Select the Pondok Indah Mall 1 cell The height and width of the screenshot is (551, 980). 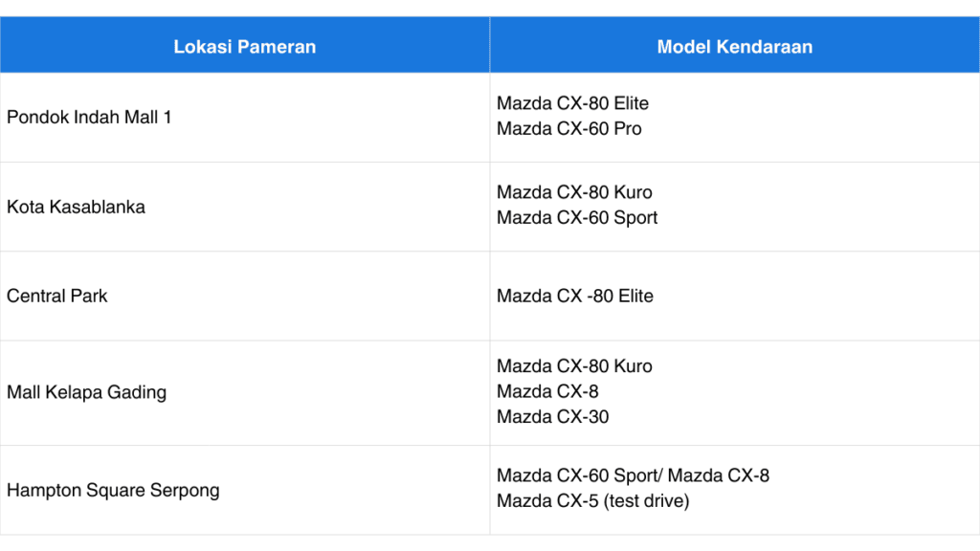point(89,118)
